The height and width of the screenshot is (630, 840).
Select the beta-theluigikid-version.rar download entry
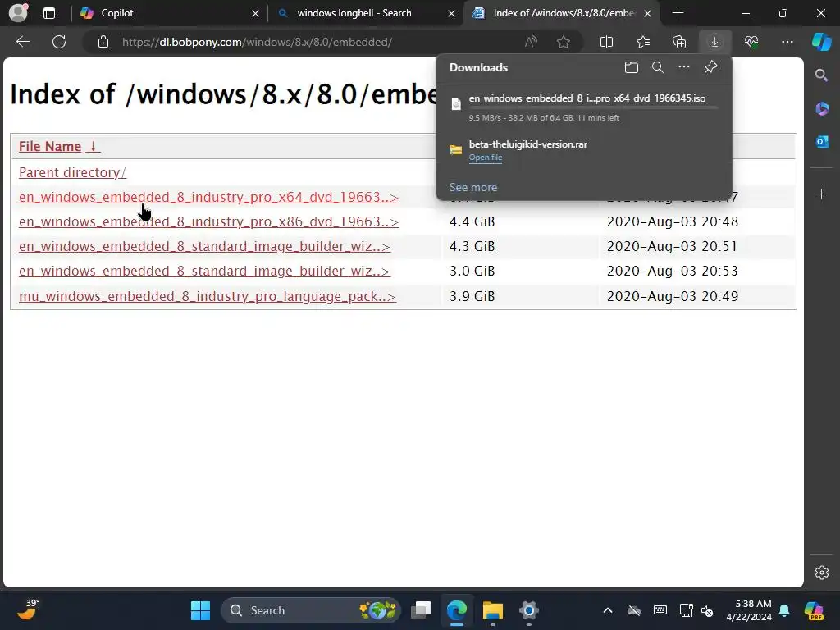[584, 150]
